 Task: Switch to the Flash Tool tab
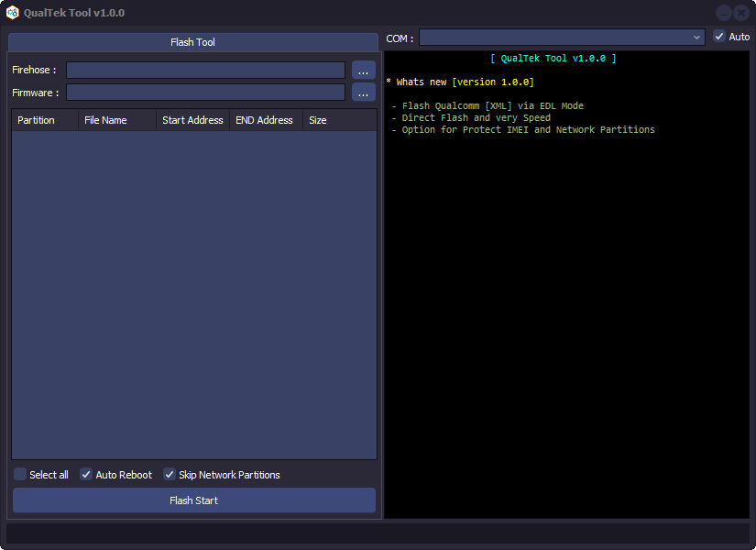[192, 42]
